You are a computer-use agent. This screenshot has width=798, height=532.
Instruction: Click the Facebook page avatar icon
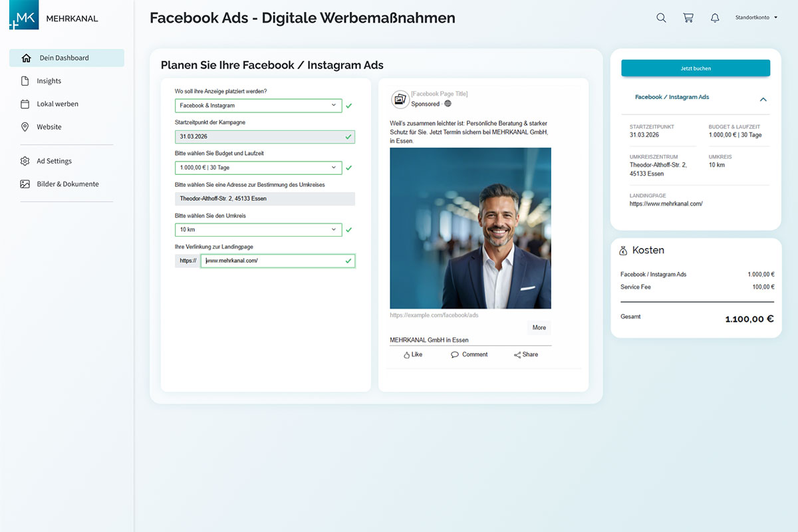[x=400, y=99]
